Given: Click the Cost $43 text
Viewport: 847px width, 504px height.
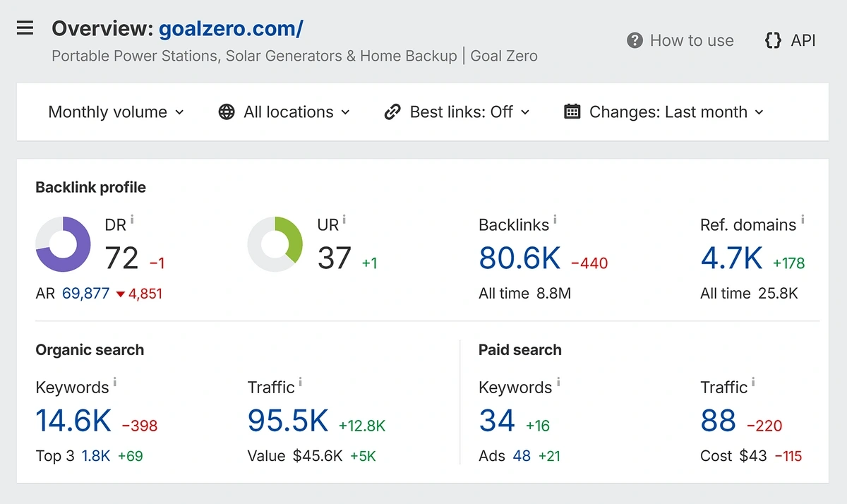Looking at the screenshot, I should click(x=733, y=456).
